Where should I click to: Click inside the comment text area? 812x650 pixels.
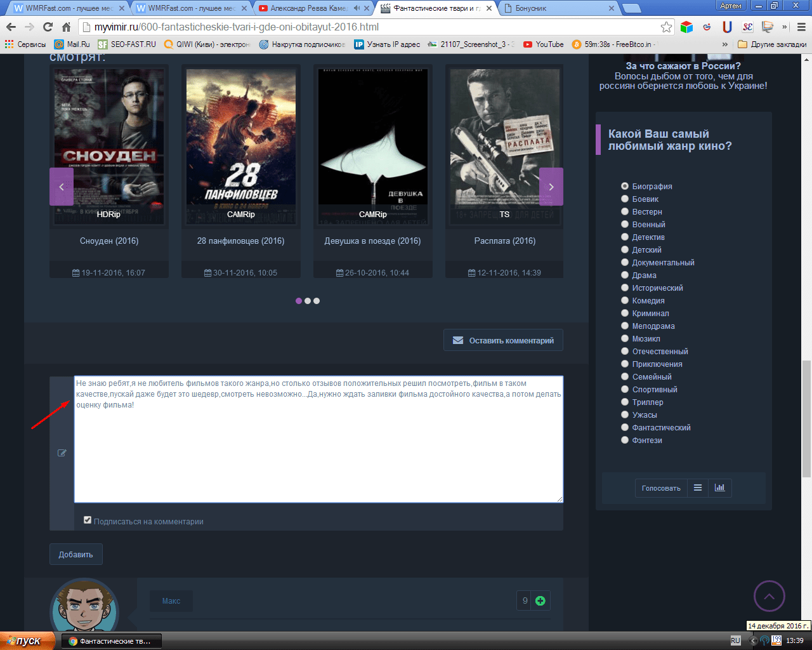[318, 439]
